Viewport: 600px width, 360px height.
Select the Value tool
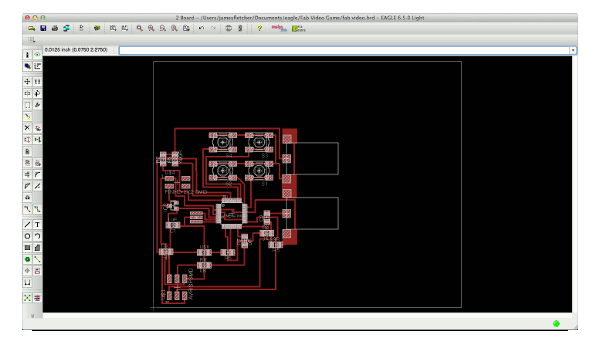point(37,163)
